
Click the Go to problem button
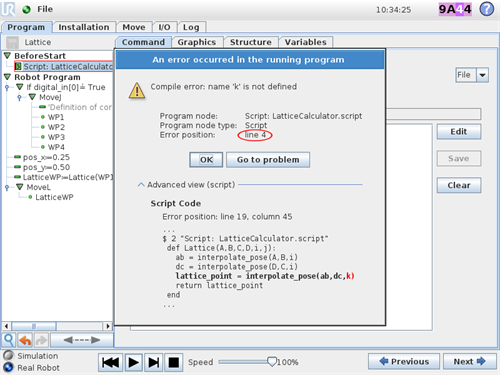point(268,160)
